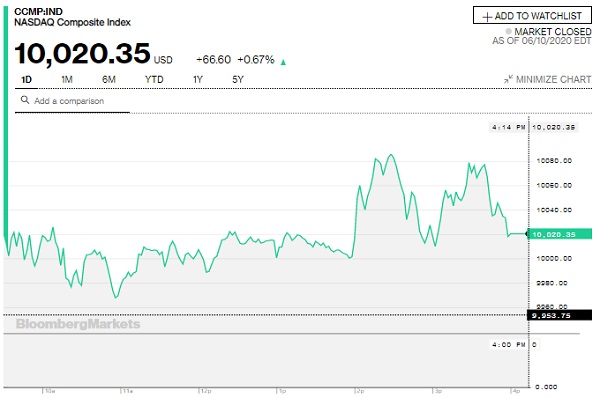This screenshot has height=398, width=600.
Task: Click the +0.67% percent change value
Action: 256,60
